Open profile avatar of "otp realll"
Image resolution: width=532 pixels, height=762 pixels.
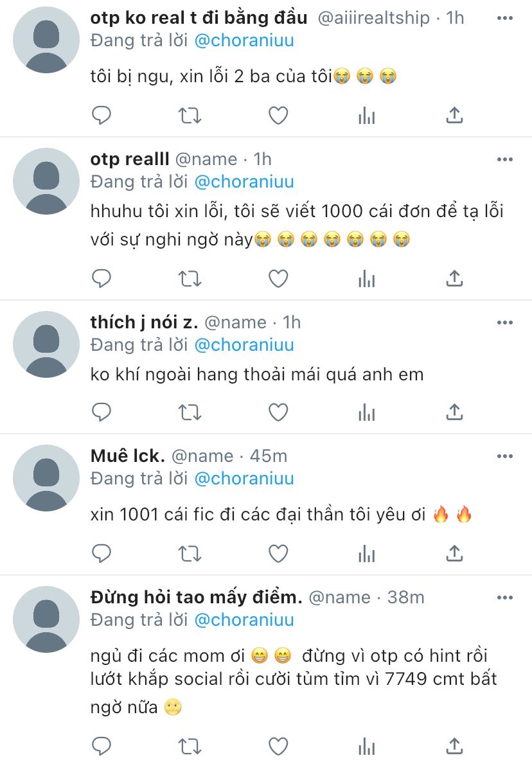[46, 181]
